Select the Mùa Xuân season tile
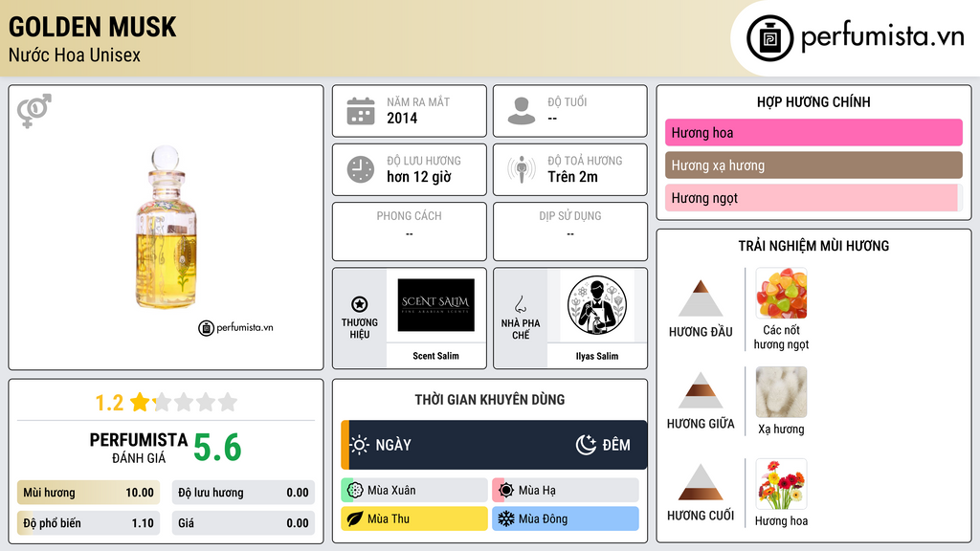 (x=414, y=491)
